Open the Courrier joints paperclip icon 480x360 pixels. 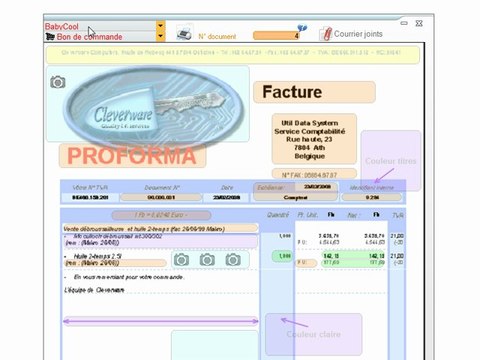[326, 34]
